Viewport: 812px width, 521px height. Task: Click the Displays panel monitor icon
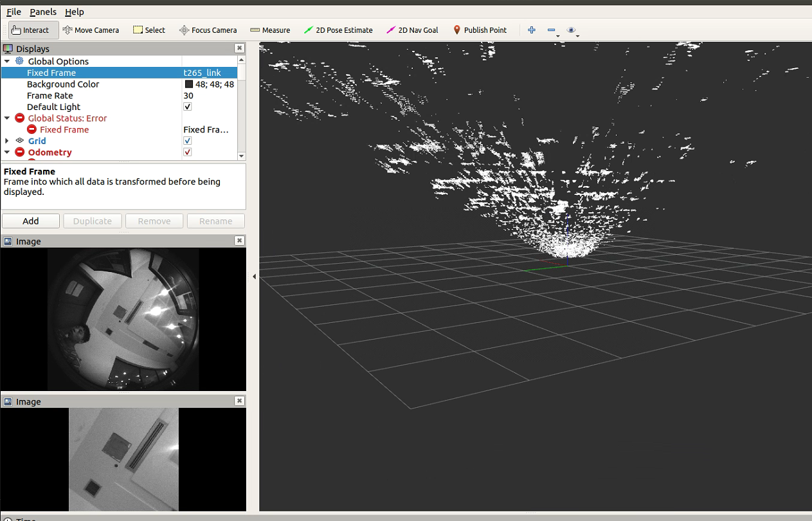8,48
